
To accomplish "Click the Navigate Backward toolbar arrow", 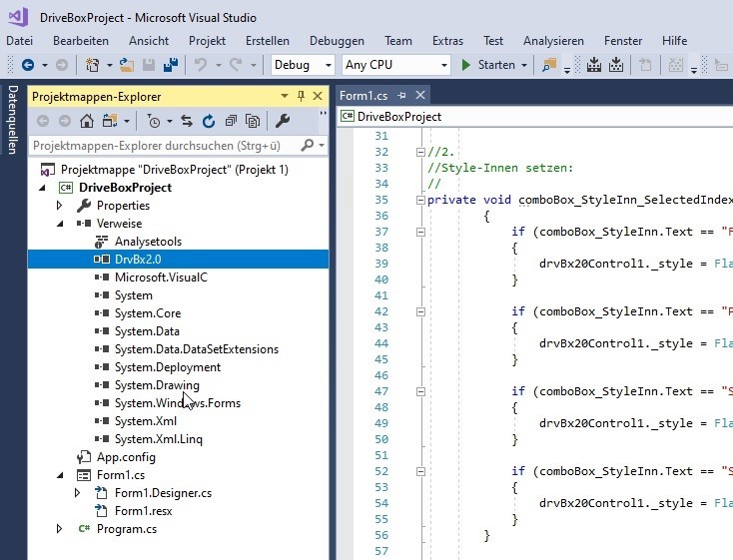I will [x=28, y=65].
